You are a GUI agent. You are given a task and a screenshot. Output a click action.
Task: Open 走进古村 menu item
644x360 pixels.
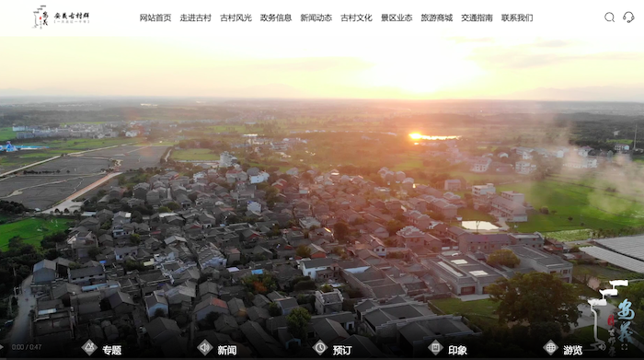coord(195,17)
